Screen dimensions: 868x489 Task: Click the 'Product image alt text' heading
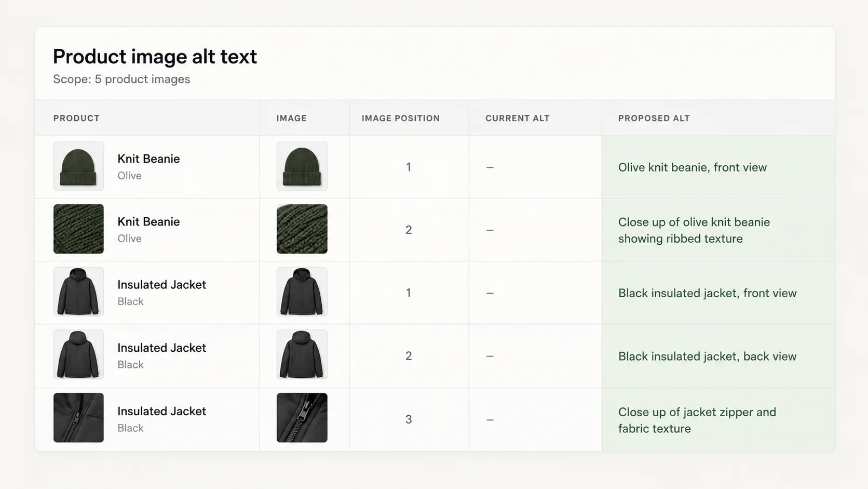(155, 57)
